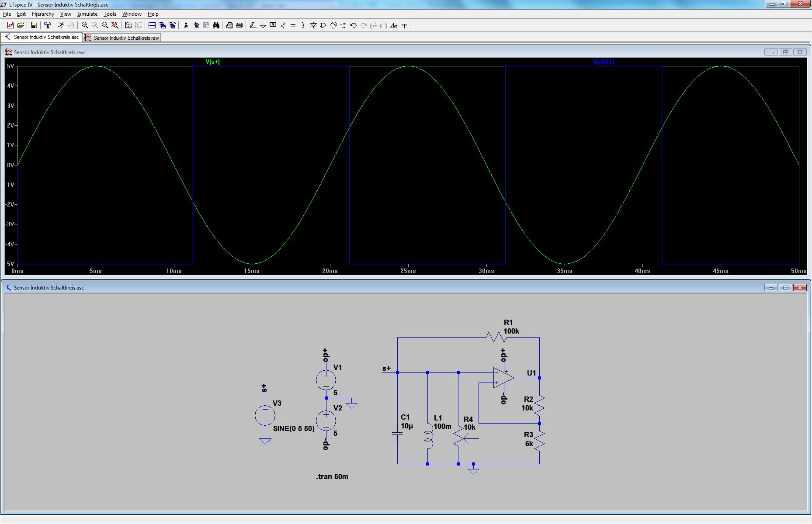812x524 pixels.
Task: Place a Ground symbol from toolbar
Action: (x=263, y=25)
